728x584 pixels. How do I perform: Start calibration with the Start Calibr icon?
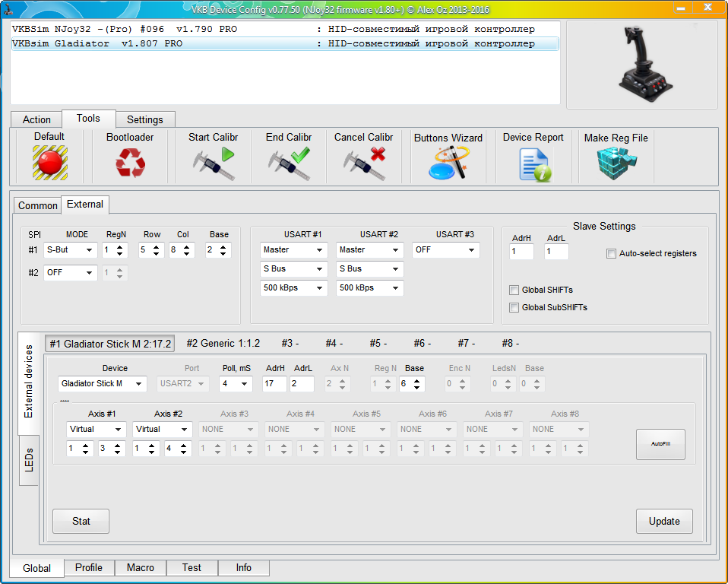[214, 163]
